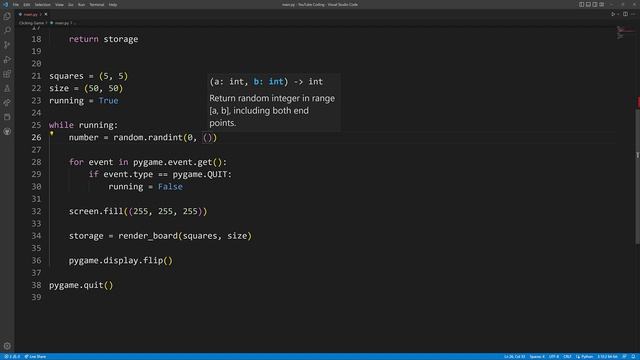Click line number 39 in the gutter
Viewport: 640px width, 360px height.
click(x=36, y=297)
